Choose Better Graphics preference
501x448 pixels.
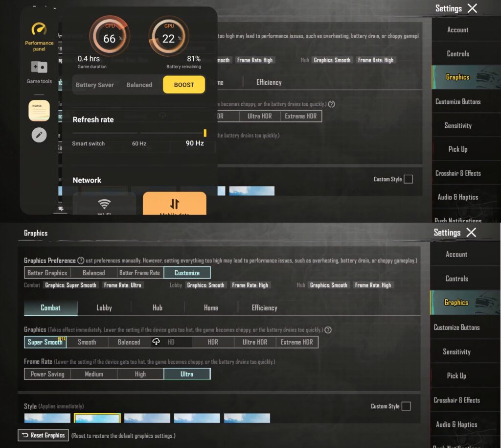click(x=47, y=273)
